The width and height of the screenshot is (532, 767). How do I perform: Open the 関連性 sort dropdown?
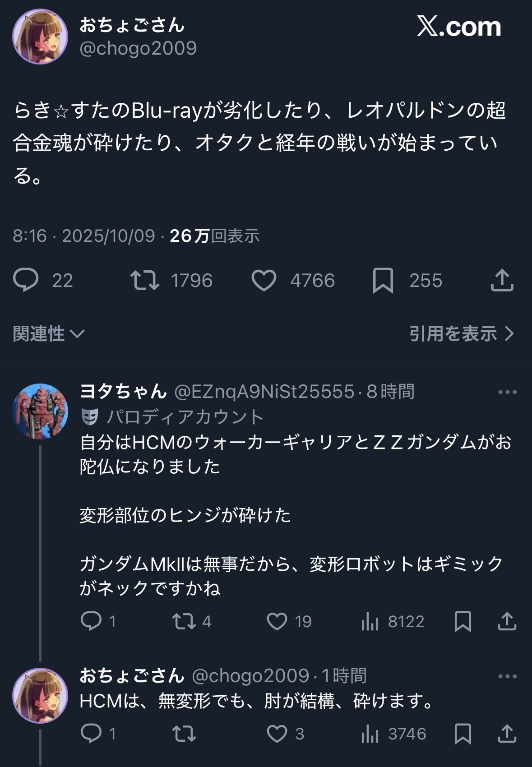pyautogui.click(x=49, y=334)
